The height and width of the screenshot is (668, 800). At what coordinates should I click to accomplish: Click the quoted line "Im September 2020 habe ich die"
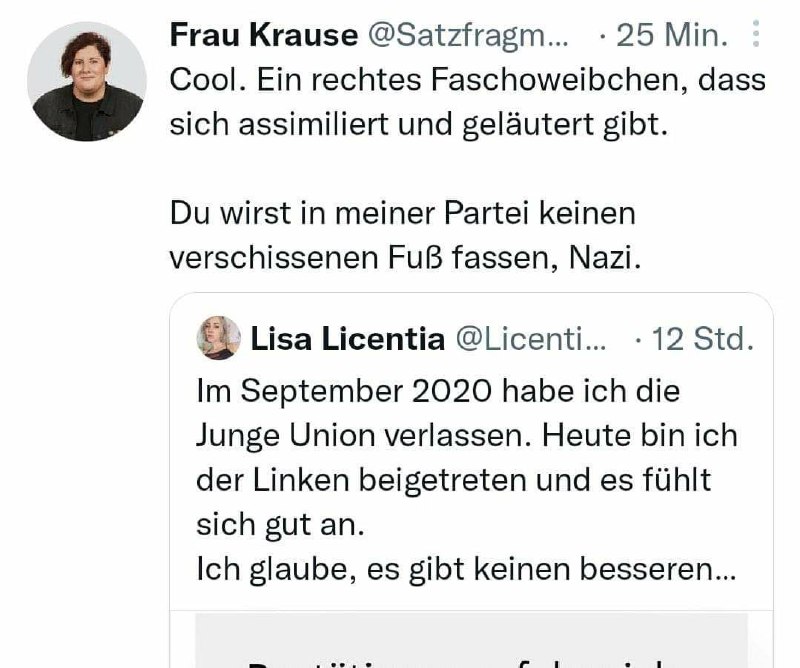coord(438,390)
